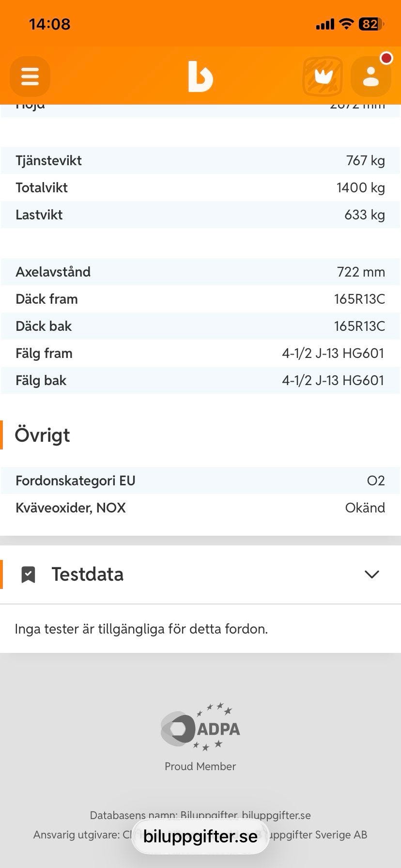Open the hamburger menu
Image resolution: width=401 pixels, height=868 pixels.
(30, 77)
